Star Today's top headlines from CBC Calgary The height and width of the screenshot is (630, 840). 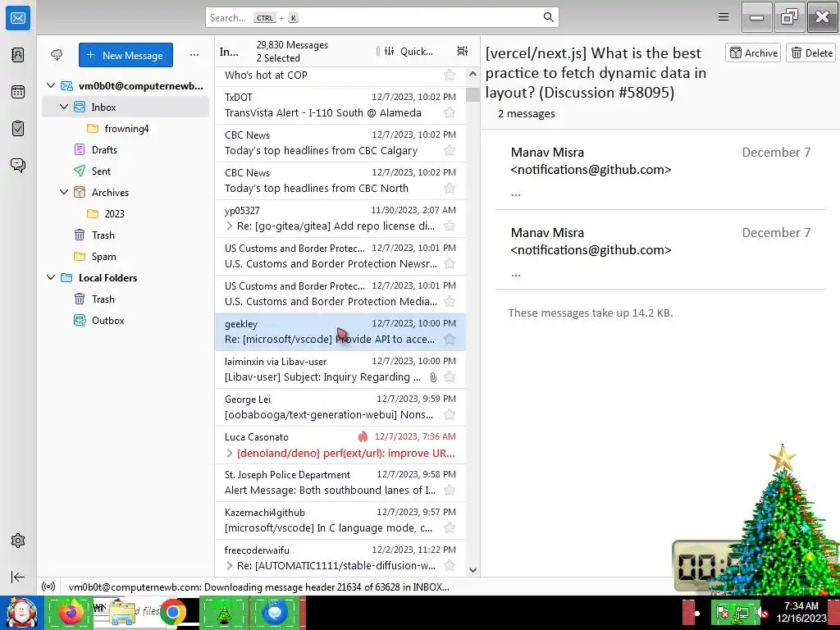pos(450,151)
